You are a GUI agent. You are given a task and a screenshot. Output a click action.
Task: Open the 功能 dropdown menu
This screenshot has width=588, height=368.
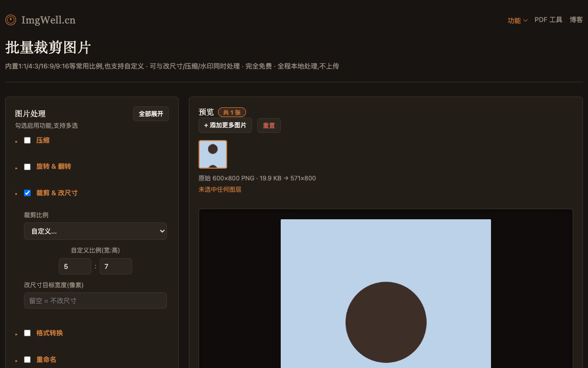coord(517,20)
